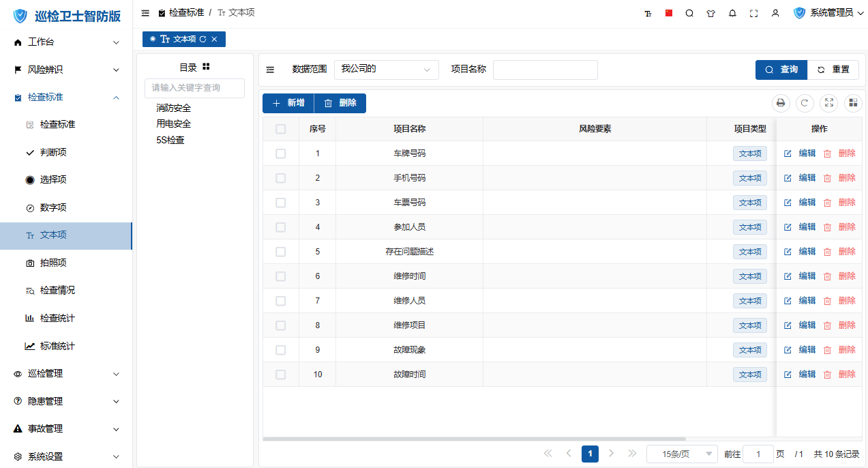Expand the 系统设置 sidebar menu

pyautogui.click(x=66, y=456)
